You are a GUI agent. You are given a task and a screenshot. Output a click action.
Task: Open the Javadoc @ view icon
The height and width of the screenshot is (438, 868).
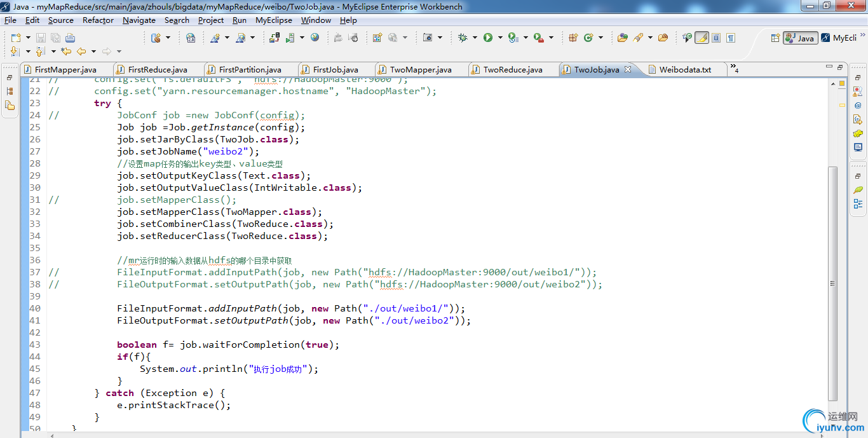pos(858,106)
